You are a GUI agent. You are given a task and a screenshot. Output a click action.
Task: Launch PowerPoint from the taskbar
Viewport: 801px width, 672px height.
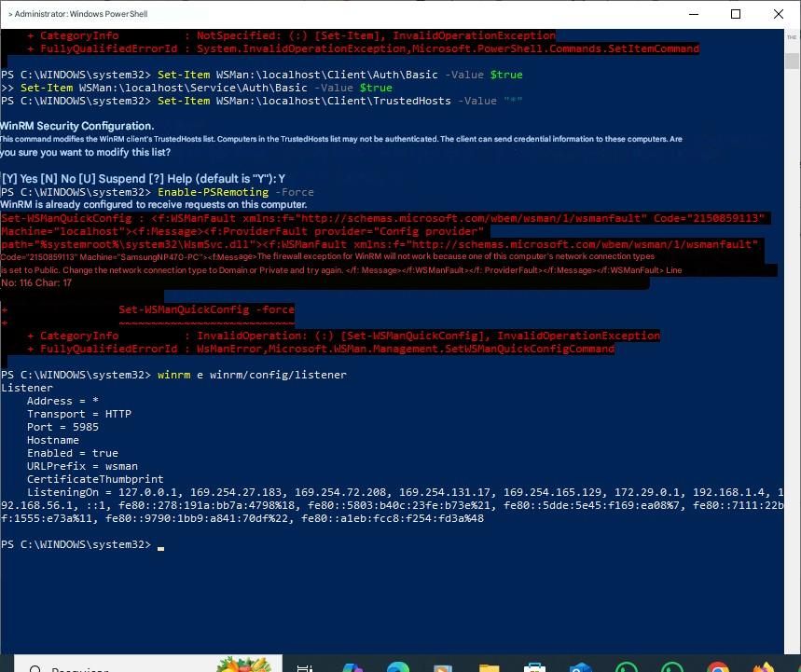click(441, 665)
